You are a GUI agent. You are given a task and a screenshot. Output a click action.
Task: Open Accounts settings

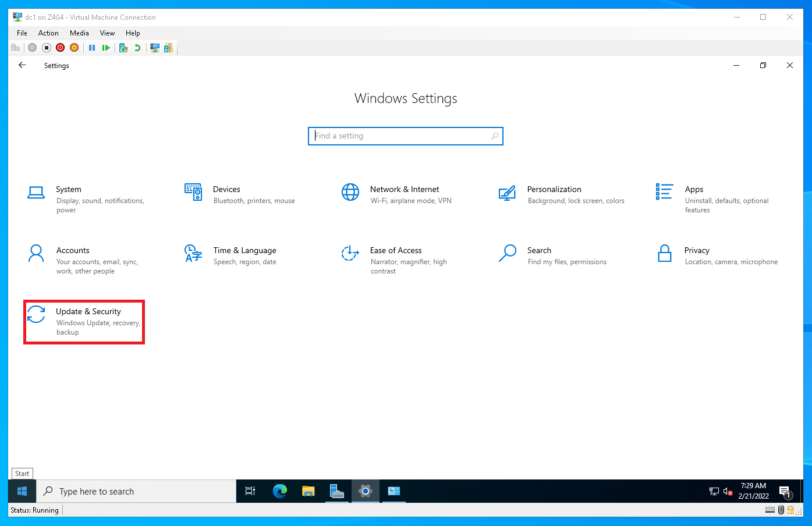pyautogui.click(x=83, y=260)
